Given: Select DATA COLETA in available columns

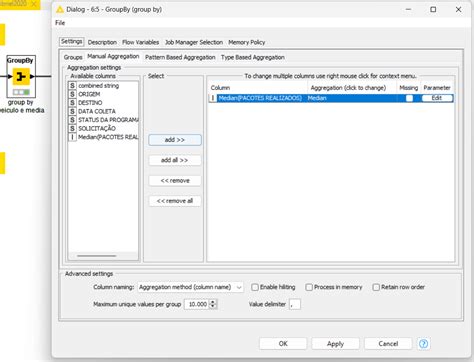Looking at the screenshot, I should tap(103, 111).
